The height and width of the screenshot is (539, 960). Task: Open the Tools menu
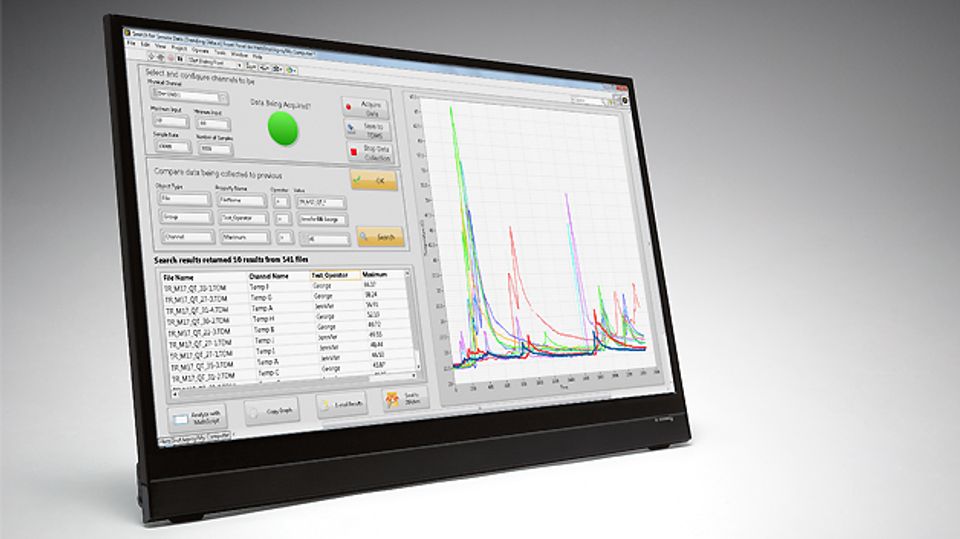pyautogui.click(x=220, y=53)
